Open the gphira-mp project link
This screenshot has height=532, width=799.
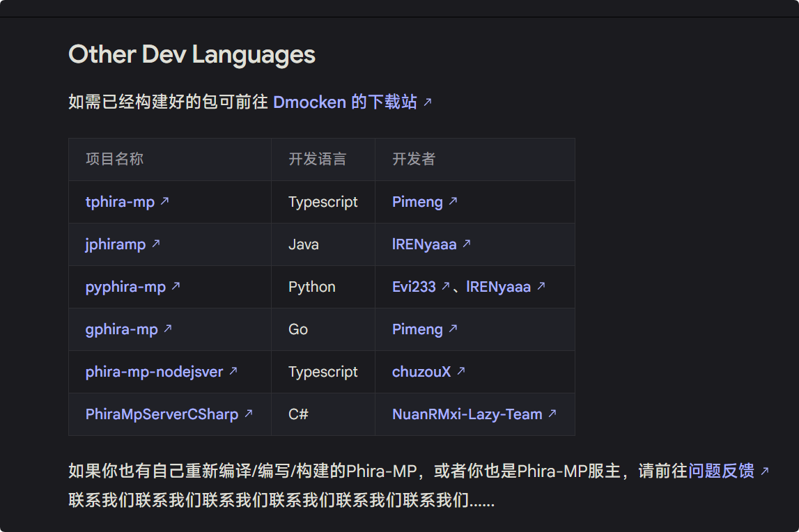[x=121, y=329]
